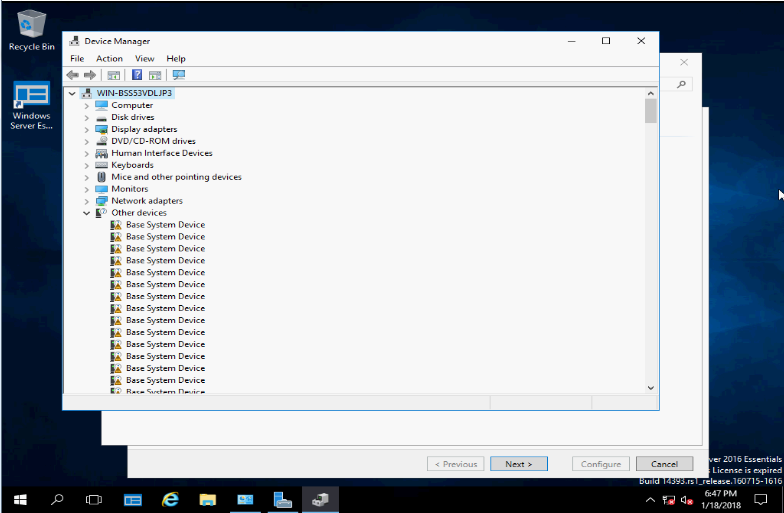Open the Action menu

[109, 58]
